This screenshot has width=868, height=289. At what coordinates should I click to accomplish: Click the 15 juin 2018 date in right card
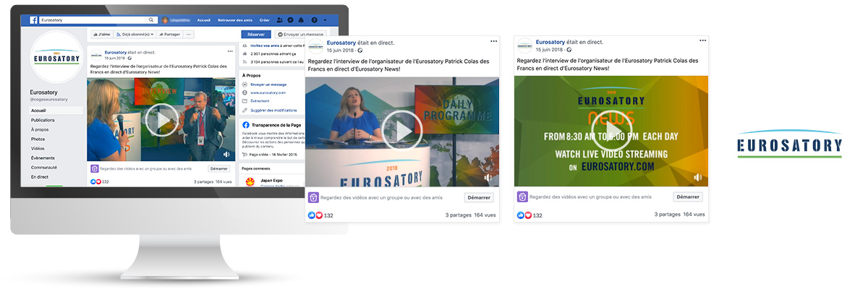pos(548,50)
